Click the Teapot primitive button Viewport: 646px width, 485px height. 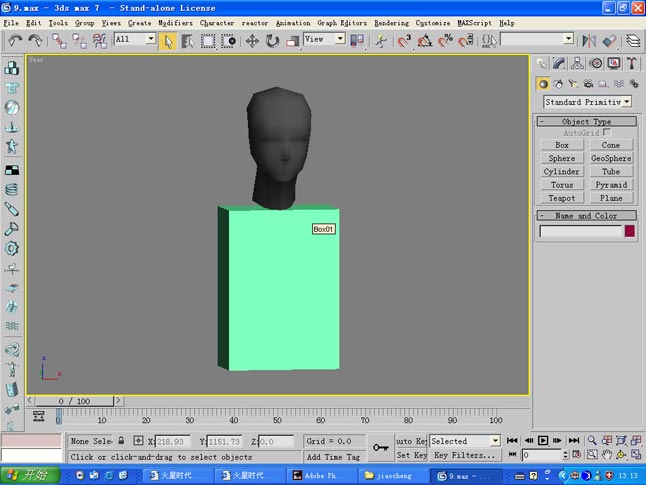tap(562, 198)
